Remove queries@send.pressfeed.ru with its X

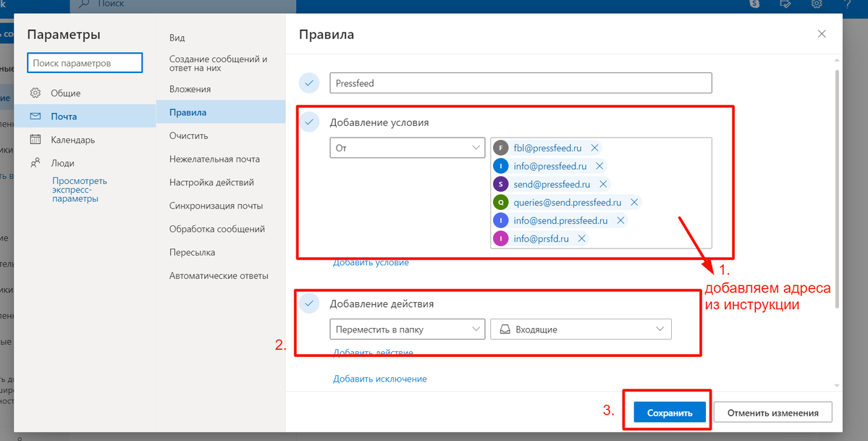pyautogui.click(x=634, y=203)
